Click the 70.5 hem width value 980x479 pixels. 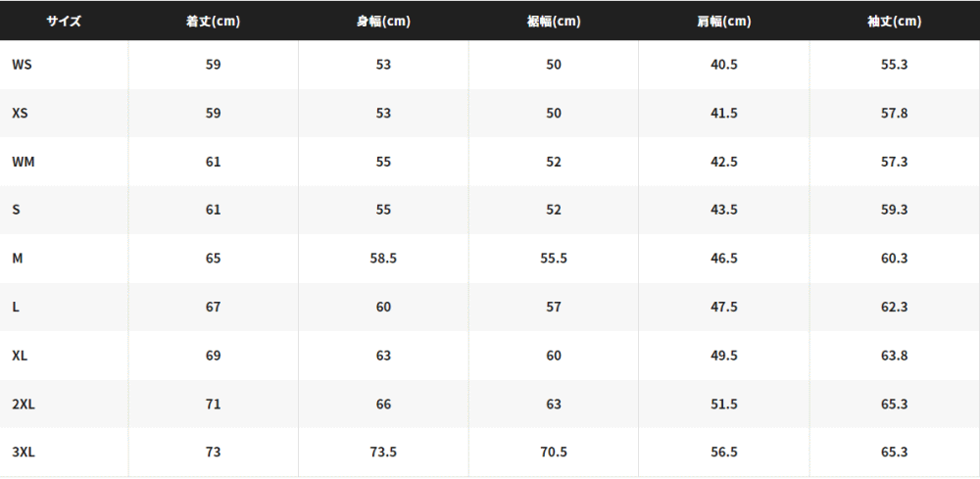click(554, 453)
